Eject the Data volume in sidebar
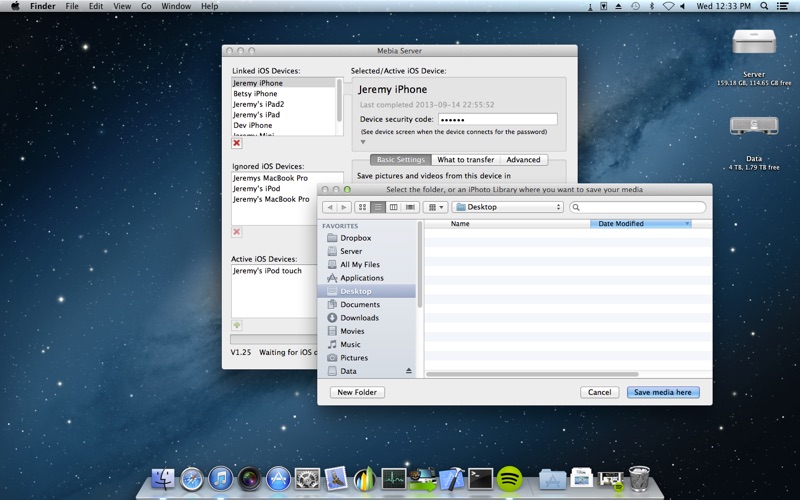 point(409,371)
